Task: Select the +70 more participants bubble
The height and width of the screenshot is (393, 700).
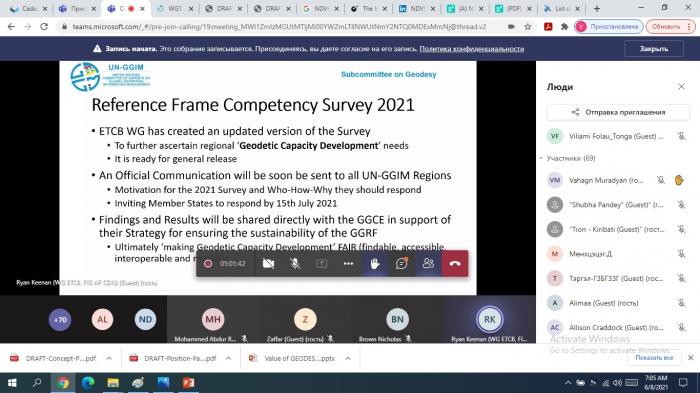Action: [x=60, y=319]
